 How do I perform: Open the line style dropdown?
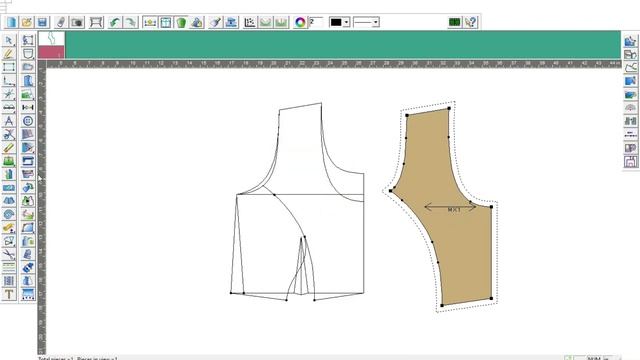[366, 22]
